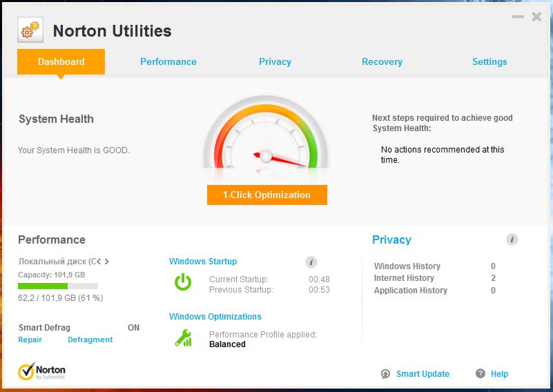Minimize the Norton Utilities window
Screen dimensions: 553x392
coord(518,17)
